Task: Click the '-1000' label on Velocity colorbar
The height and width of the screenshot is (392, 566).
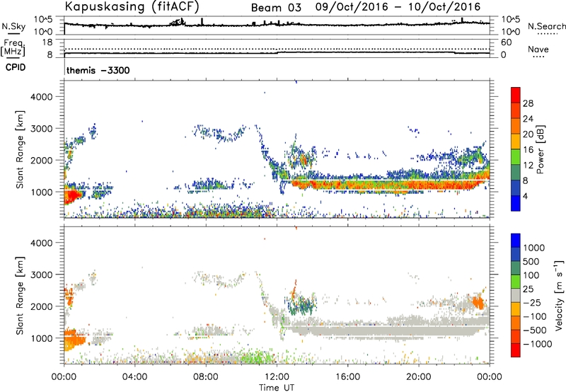Action: tap(537, 344)
